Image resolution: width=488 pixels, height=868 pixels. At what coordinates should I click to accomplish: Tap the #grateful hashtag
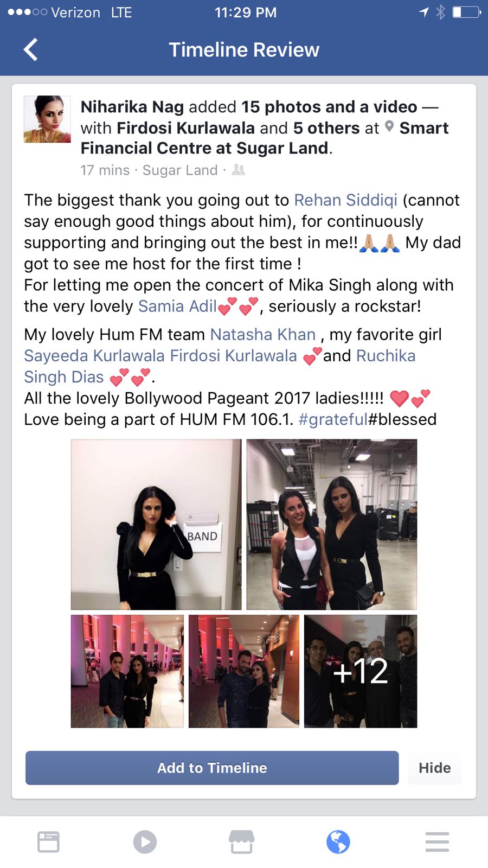(333, 419)
